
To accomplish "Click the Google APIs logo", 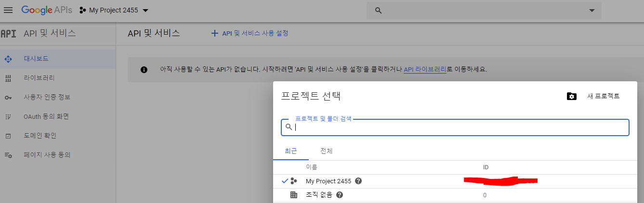I will click(47, 10).
